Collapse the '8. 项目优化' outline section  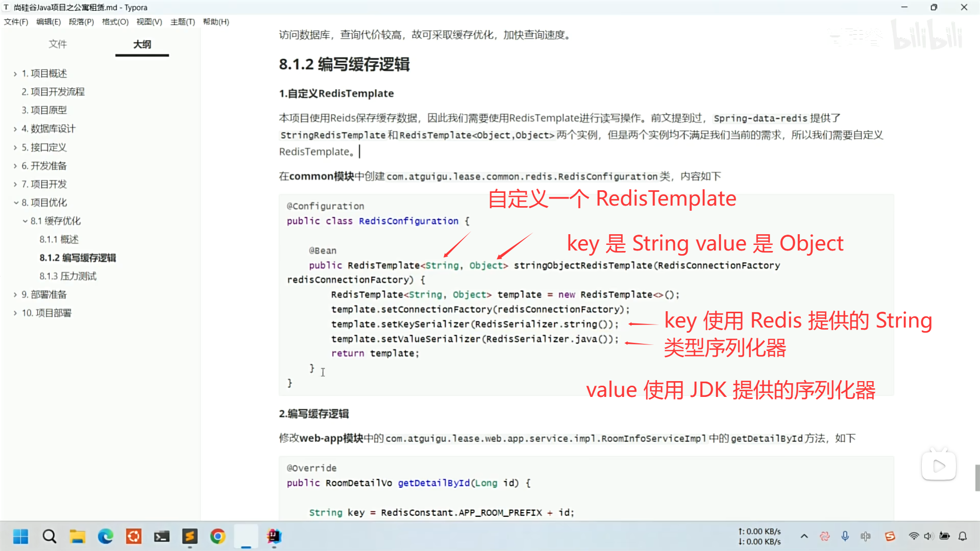pyautogui.click(x=16, y=203)
